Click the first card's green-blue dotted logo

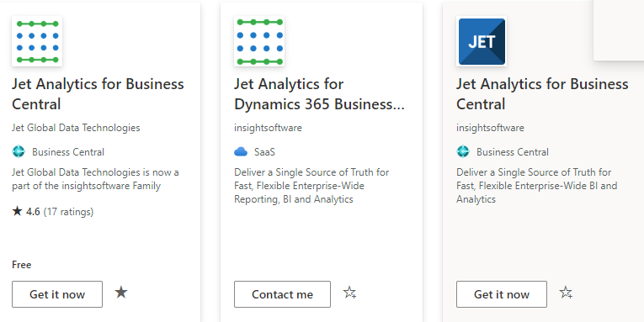(x=37, y=41)
